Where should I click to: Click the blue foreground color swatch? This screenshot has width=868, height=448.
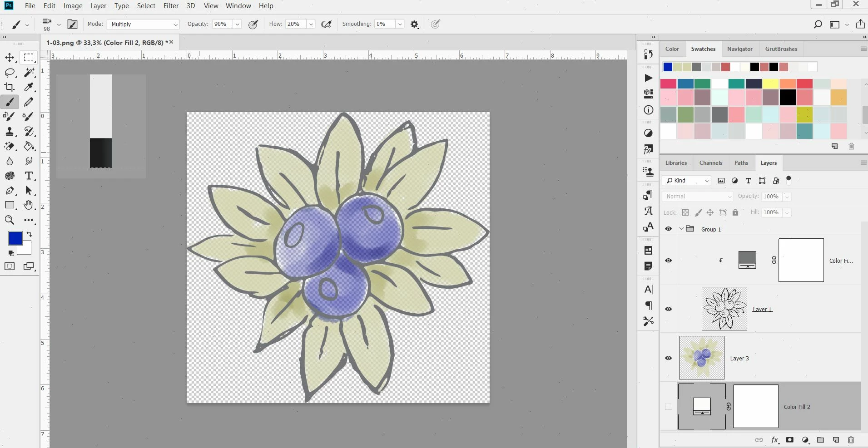tap(15, 238)
